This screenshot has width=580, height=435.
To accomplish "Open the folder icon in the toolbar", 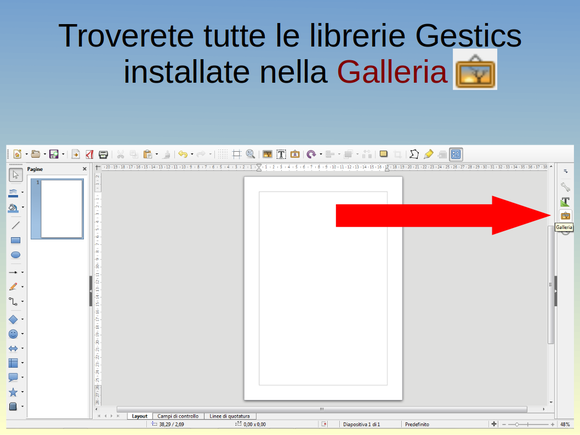I will 36,154.
